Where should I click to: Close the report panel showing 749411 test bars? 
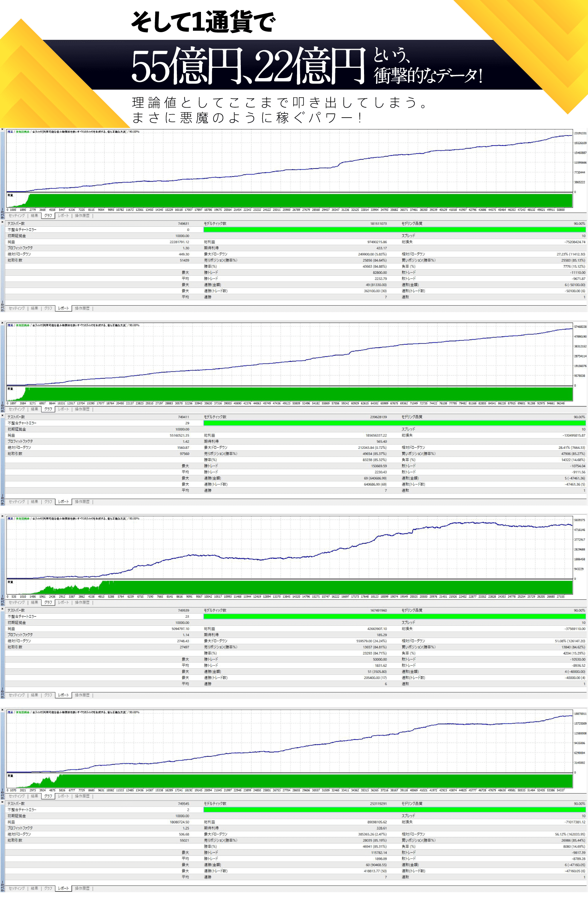[x=2, y=416]
